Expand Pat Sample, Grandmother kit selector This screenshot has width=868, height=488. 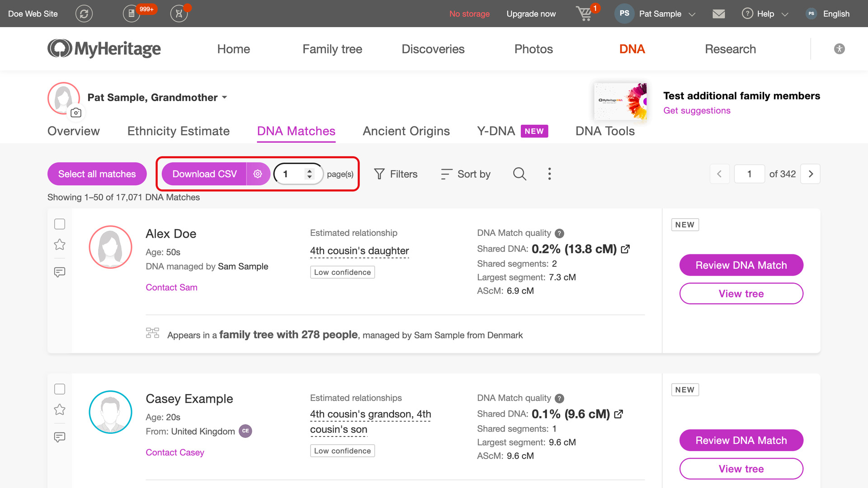pos(157,98)
